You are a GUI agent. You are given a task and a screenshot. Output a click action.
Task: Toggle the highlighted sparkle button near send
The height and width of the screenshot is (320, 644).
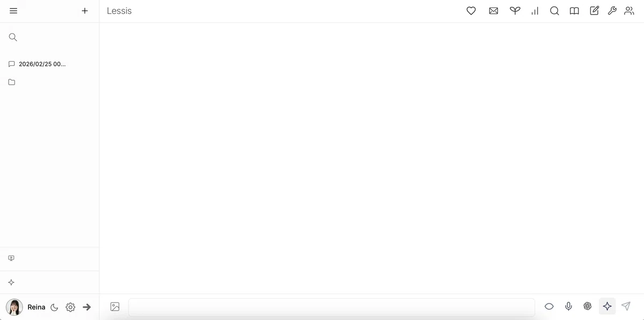[607, 306]
